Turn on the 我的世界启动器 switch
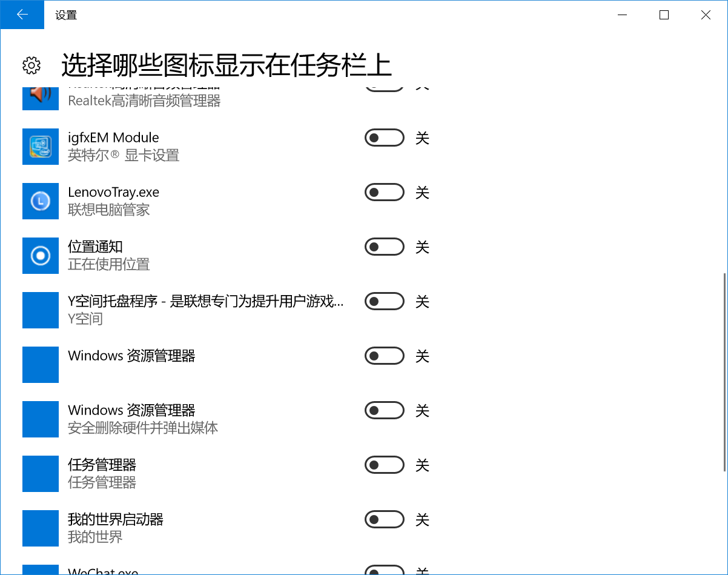Viewport: 728px width, 575px height. [385, 520]
